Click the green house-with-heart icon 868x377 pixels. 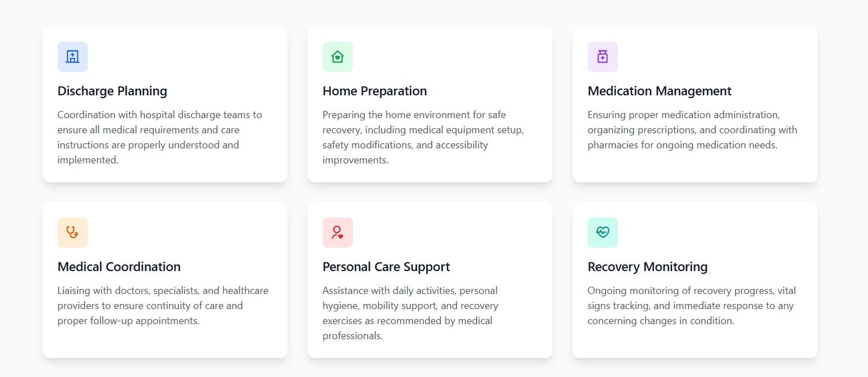(338, 57)
